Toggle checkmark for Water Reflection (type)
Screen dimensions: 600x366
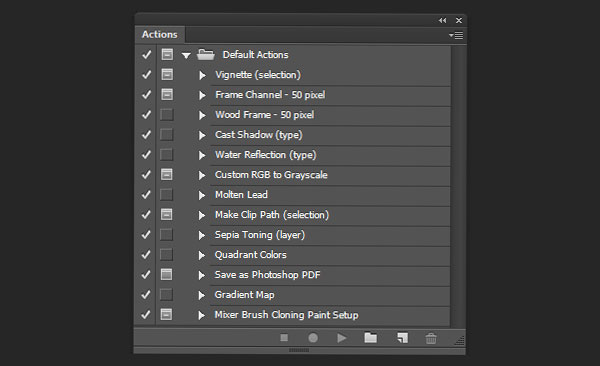[146, 154]
